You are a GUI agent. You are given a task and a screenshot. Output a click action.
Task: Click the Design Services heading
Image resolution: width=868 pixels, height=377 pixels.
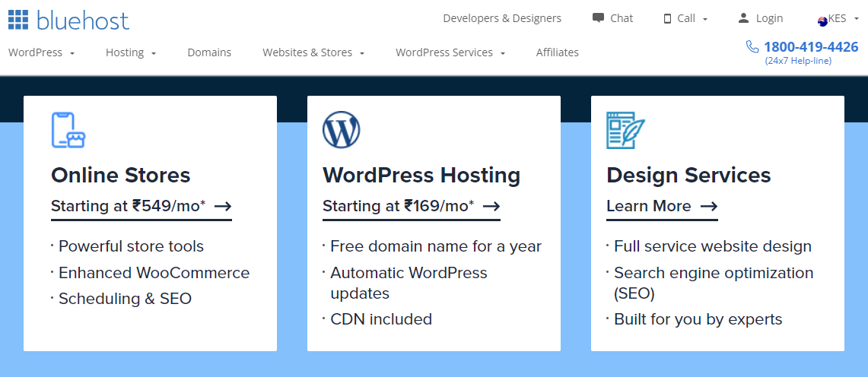[x=688, y=176]
